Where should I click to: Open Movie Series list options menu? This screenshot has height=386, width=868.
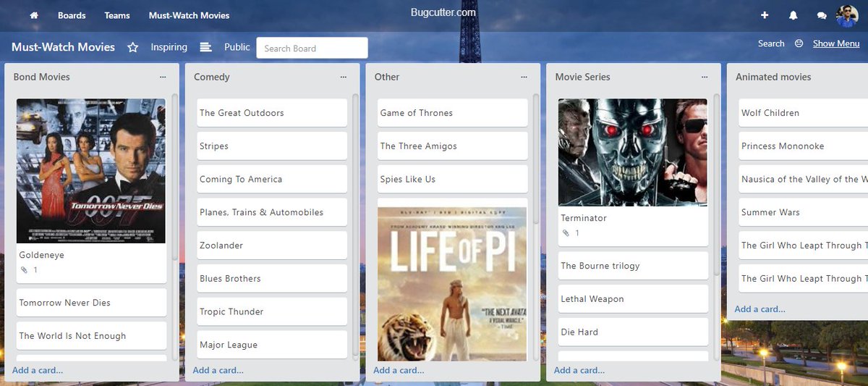(705, 77)
